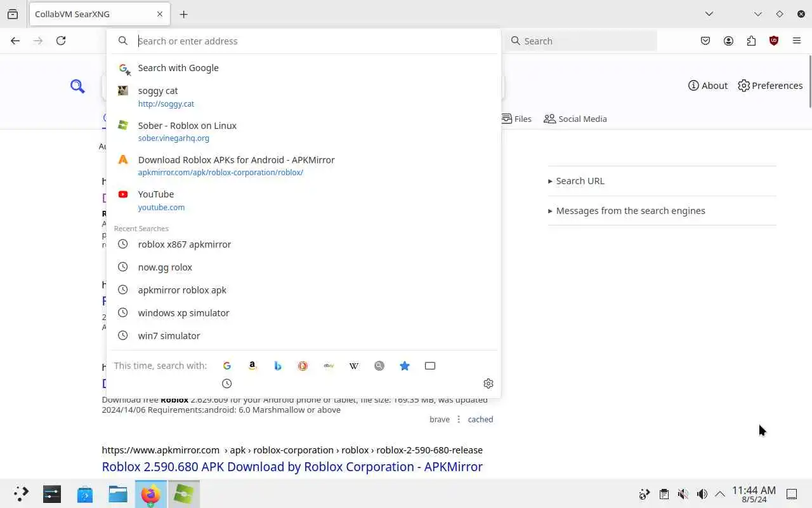Choose Wikipedia one-off search engine
The height and width of the screenshot is (508, 812).
coord(354,366)
